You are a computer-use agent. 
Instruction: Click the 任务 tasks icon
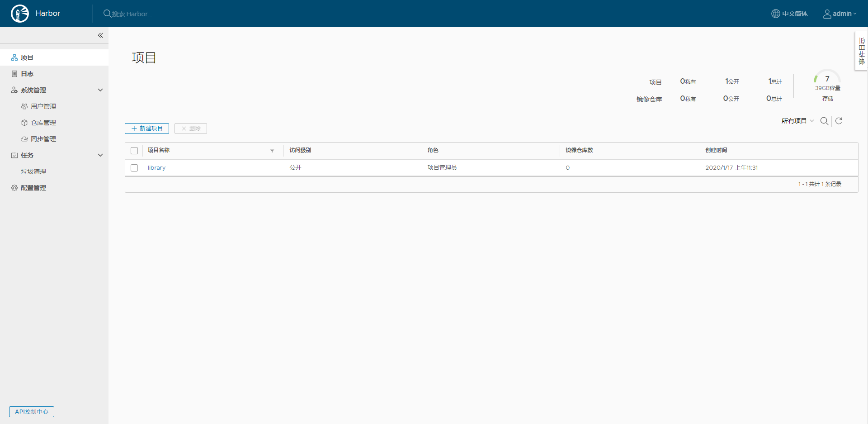[14, 155]
